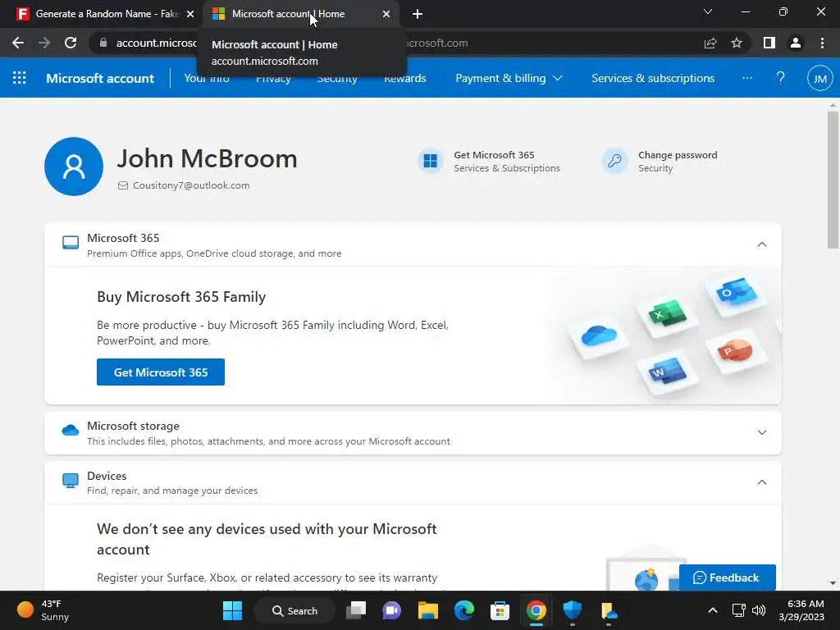Open the Windows Start menu

pyautogui.click(x=232, y=610)
